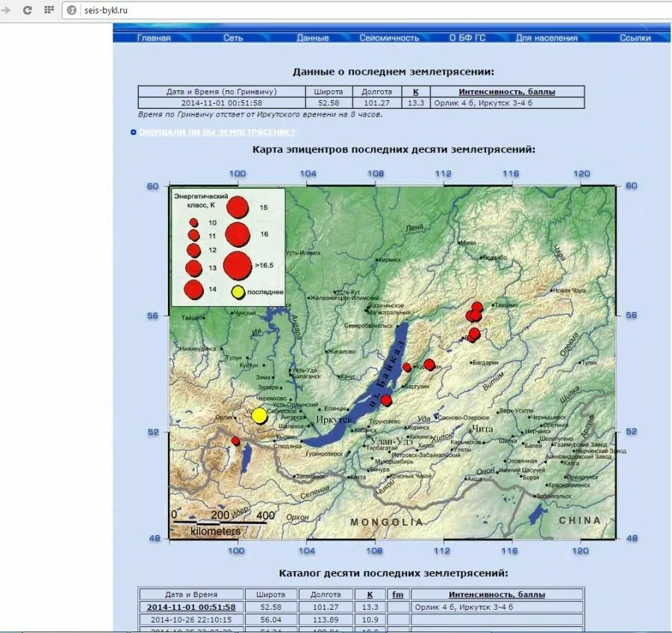Click the 'Улан-Удэ' label on the map
The image size is (672, 633).
pyautogui.click(x=391, y=441)
